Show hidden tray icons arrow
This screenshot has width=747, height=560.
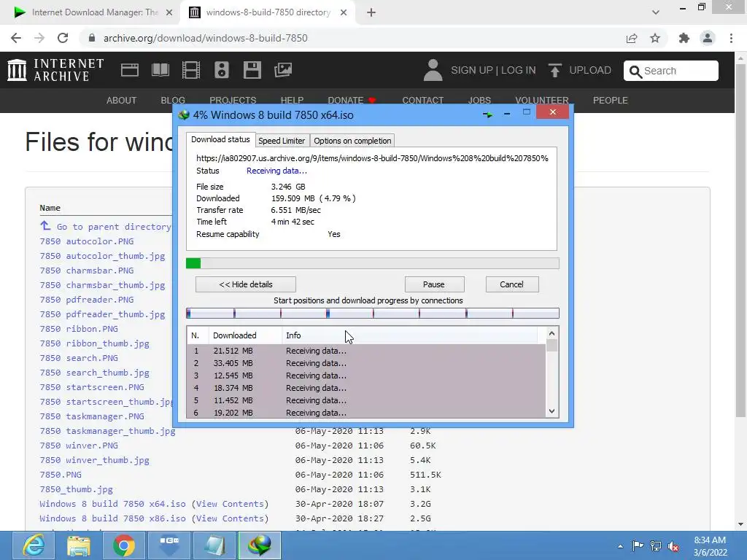[x=620, y=546]
